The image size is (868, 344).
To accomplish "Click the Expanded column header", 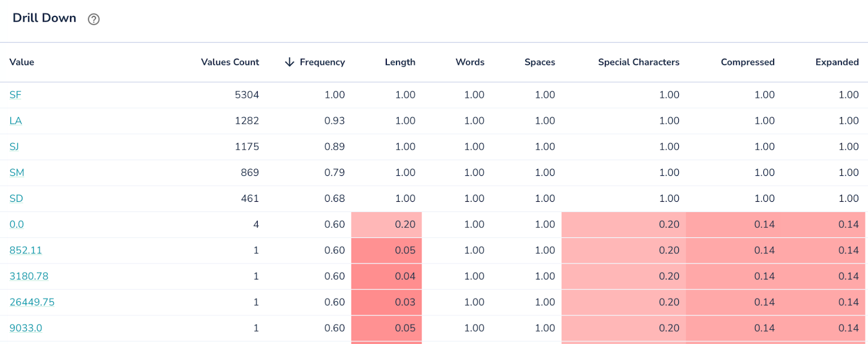I will 837,62.
